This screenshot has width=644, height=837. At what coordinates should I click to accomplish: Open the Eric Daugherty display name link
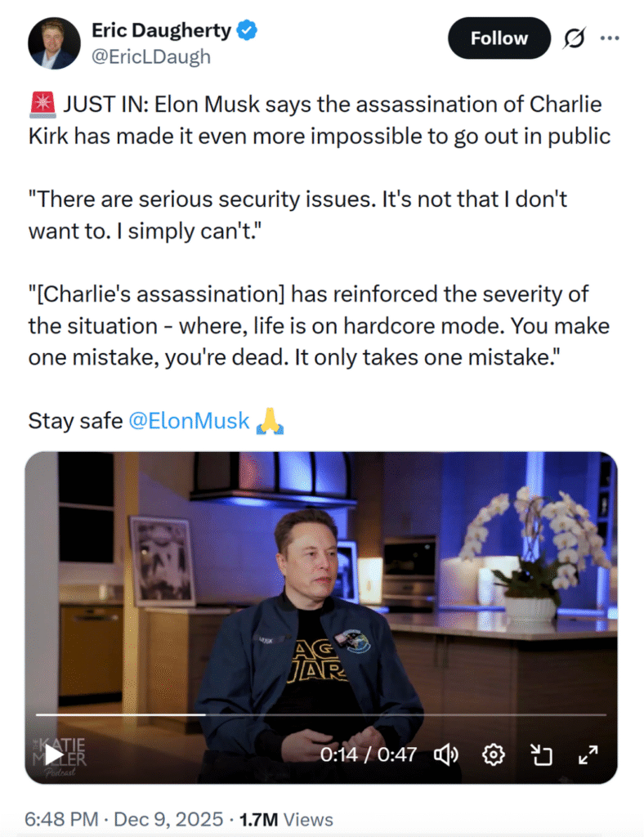(x=162, y=31)
